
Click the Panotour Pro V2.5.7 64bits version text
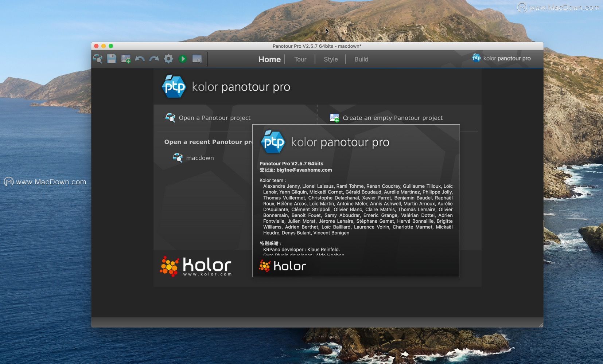click(x=291, y=164)
